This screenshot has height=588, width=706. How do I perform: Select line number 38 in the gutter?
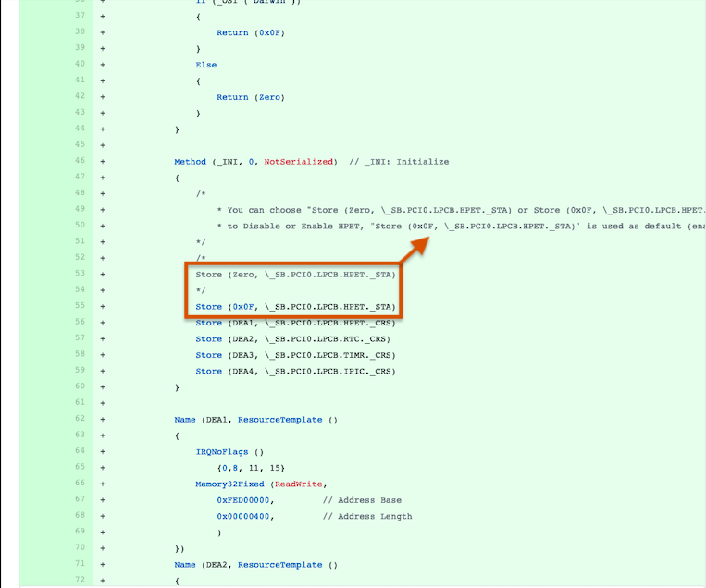click(x=81, y=31)
